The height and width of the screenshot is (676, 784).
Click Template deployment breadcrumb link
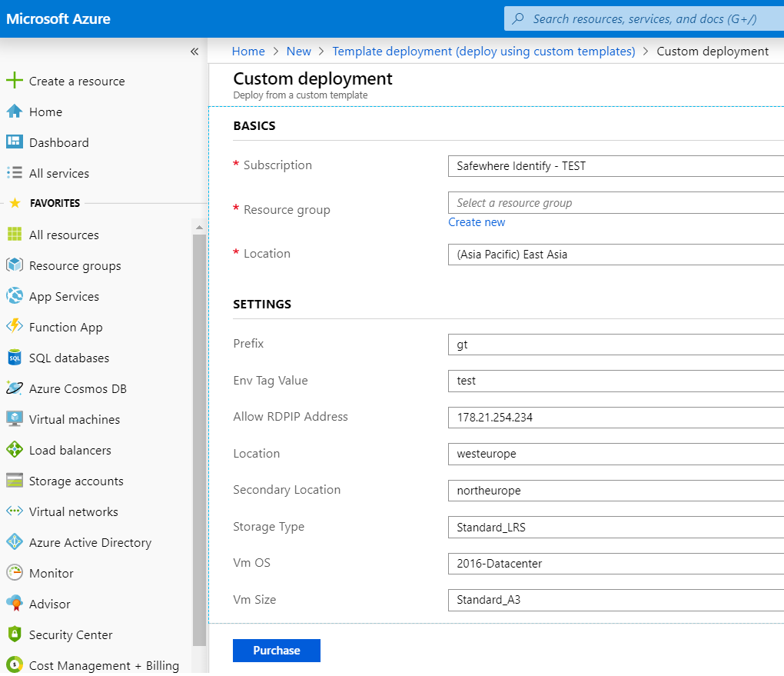(x=483, y=52)
